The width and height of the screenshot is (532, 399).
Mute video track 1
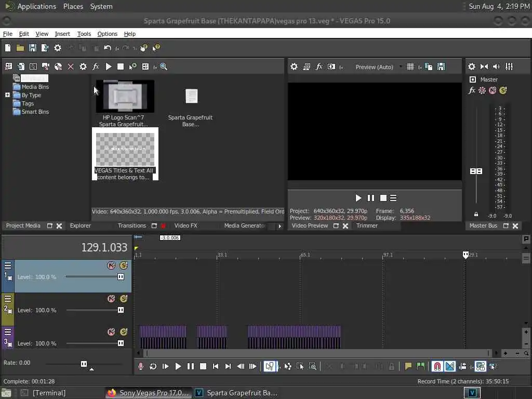(x=111, y=265)
